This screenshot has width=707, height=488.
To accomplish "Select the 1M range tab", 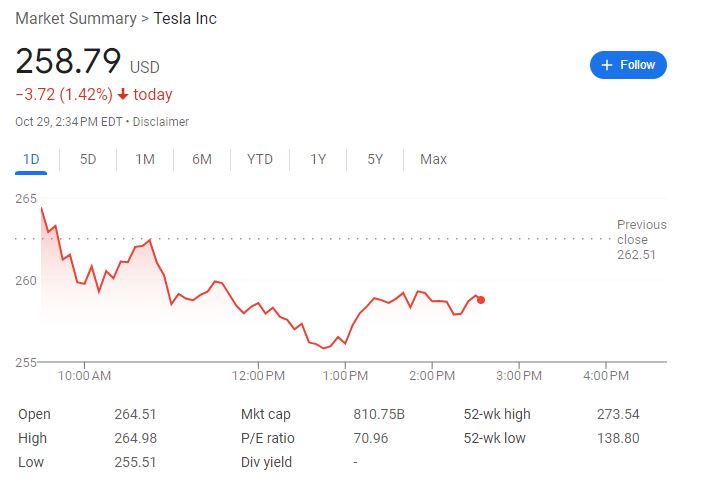I will pyautogui.click(x=145, y=159).
